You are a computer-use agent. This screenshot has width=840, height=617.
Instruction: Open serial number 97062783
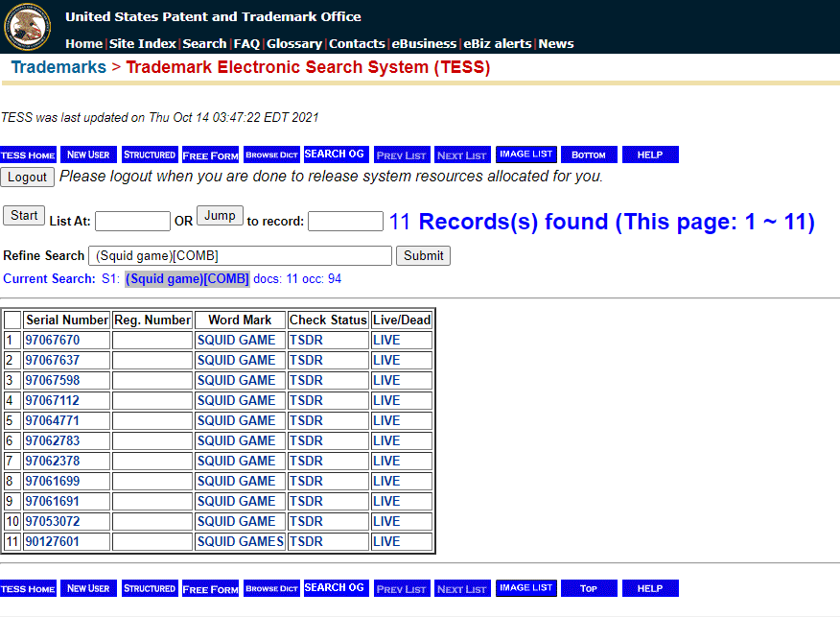(x=53, y=440)
